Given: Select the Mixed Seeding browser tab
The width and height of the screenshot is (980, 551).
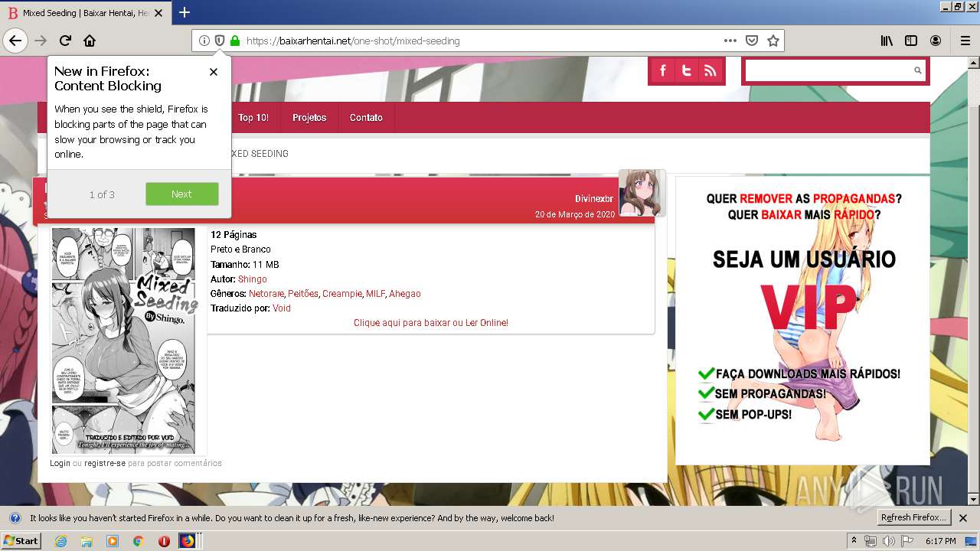Looking at the screenshot, I should [86, 13].
